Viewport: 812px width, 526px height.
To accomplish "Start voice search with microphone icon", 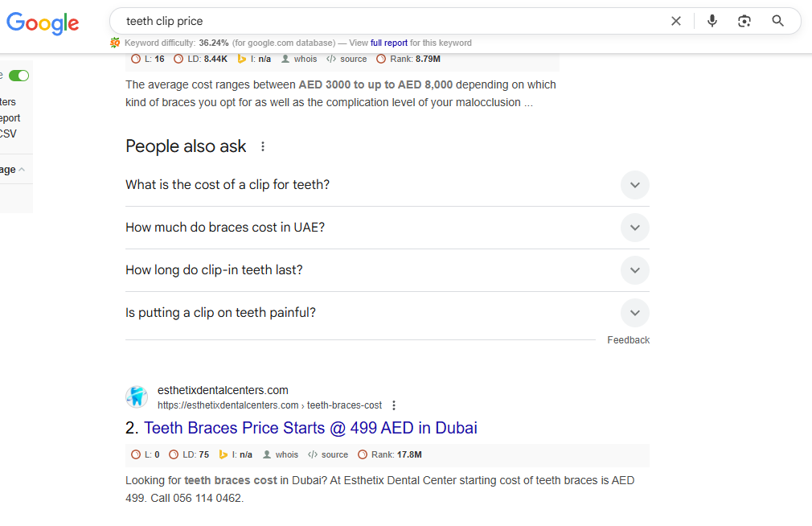I will click(x=712, y=21).
